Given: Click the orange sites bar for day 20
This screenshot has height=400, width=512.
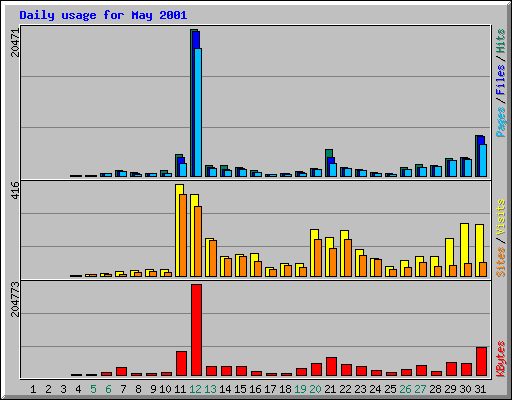Looking at the screenshot, I should (x=318, y=258).
